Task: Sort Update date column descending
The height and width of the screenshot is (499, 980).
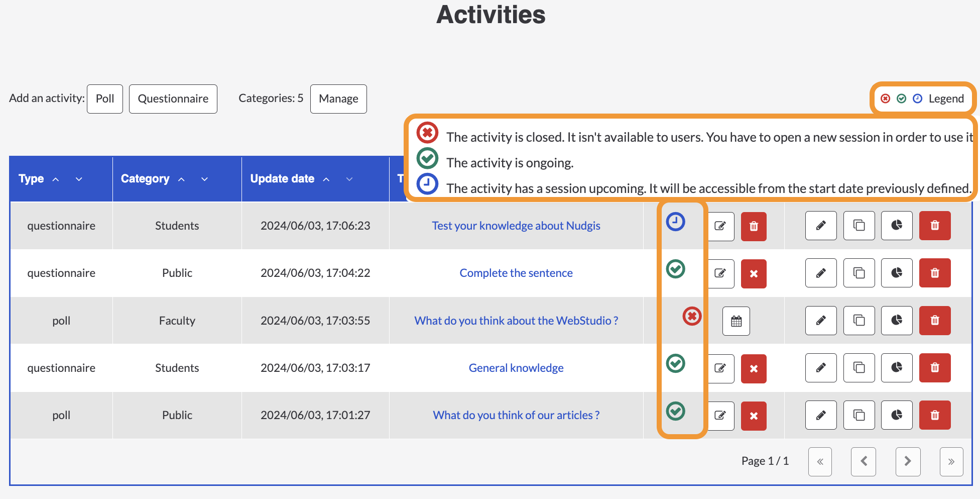Action: click(349, 179)
